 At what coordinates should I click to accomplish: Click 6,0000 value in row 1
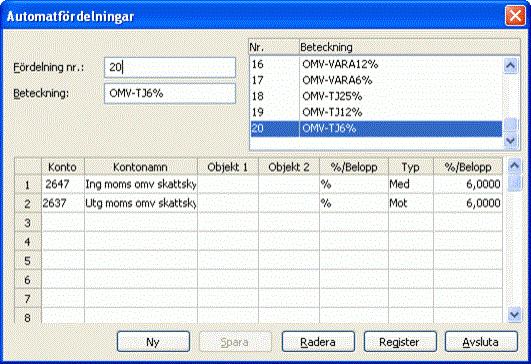coord(468,184)
